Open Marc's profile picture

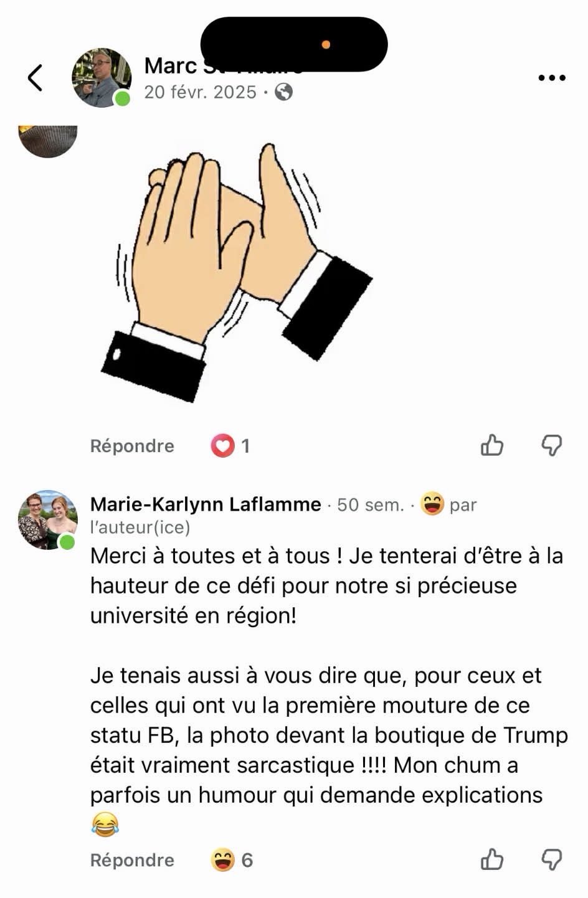[x=102, y=78]
